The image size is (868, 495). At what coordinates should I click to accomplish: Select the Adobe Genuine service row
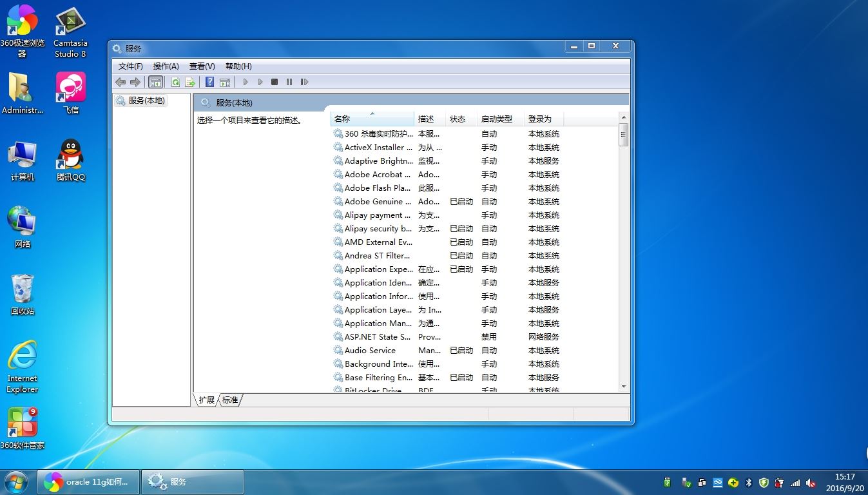pos(447,202)
